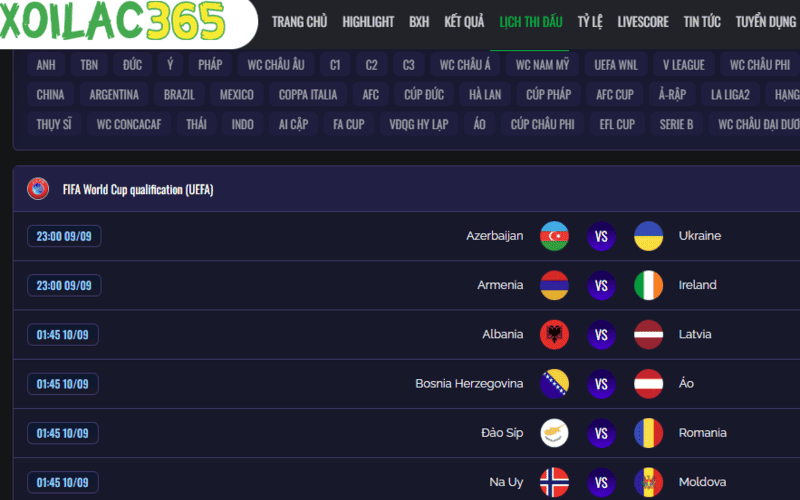
Task: Select the WC CHÂU ÂU league filter
Action: pos(276,65)
